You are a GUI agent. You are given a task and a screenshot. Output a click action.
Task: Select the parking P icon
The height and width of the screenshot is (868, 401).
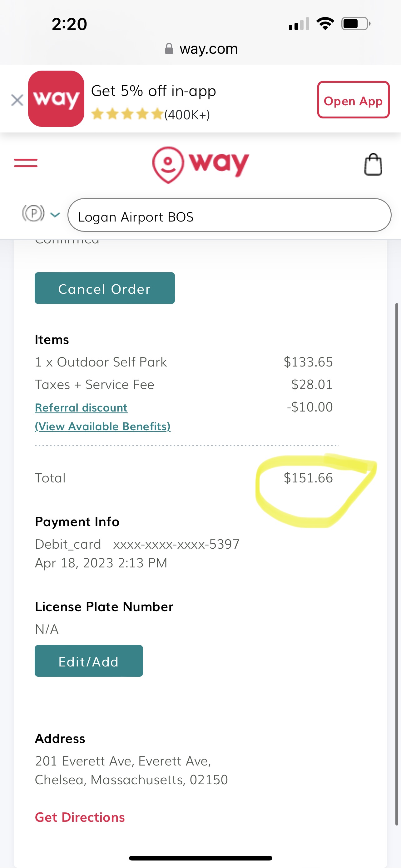pos(33,213)
